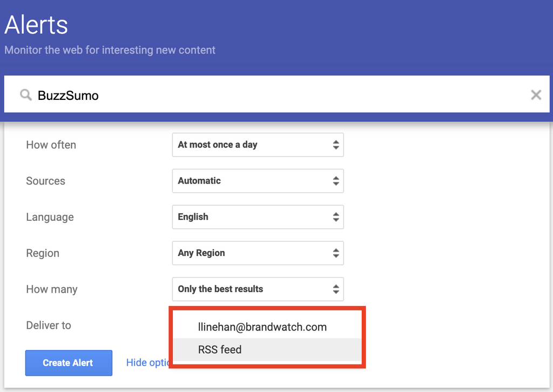553x392 pixels.
Task: Clear the BuzzSumo search query
Action: click(536, 95)
